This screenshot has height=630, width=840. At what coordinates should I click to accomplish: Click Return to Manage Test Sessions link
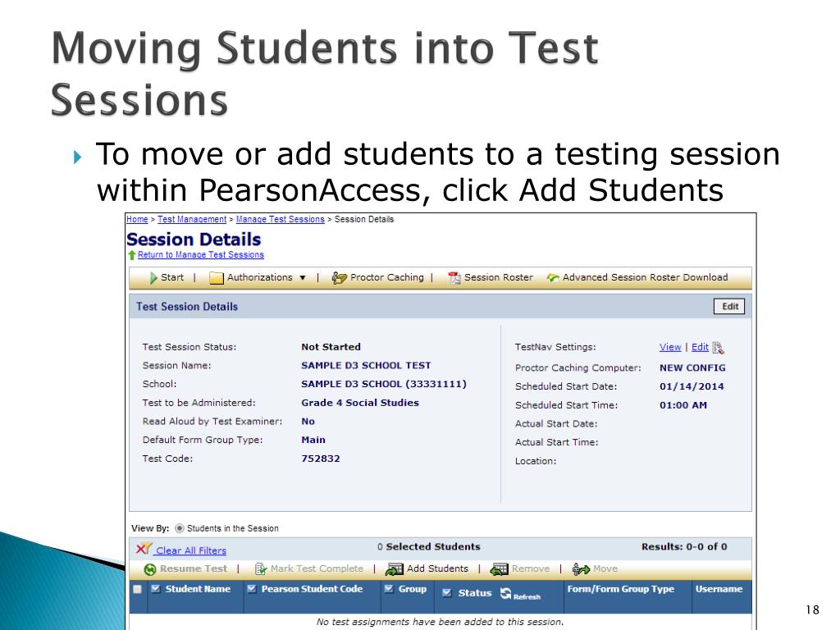(x=200, y=255)
